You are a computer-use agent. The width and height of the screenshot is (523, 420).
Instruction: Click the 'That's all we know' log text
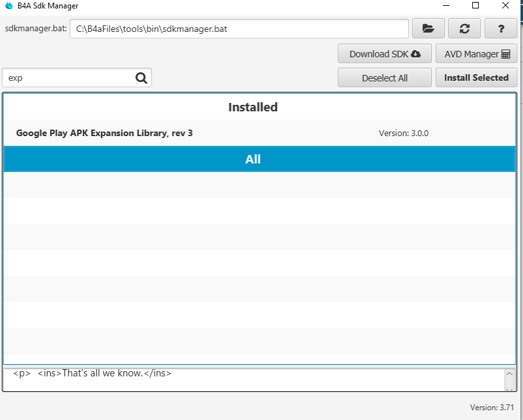pos(92,373)
